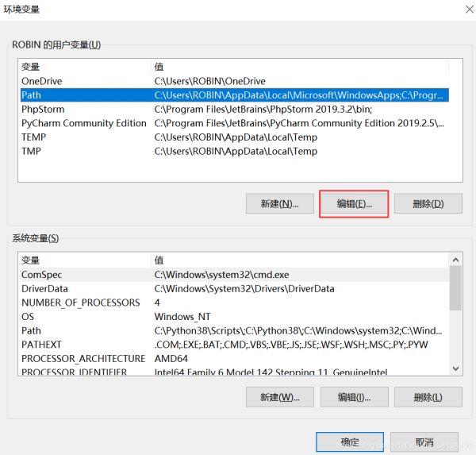Select the ComSpec system variable
Viewport: 476px width, 455px height.
click(235, 275)
